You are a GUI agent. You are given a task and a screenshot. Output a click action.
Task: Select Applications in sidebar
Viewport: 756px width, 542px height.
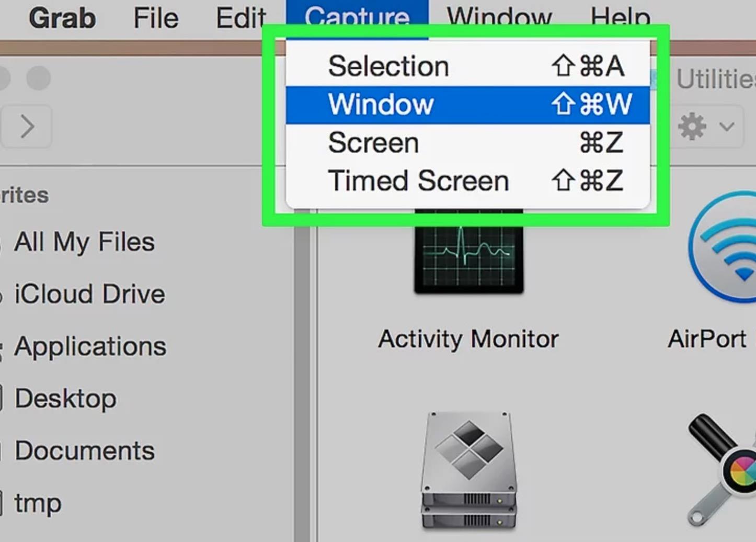click(90, 346)
